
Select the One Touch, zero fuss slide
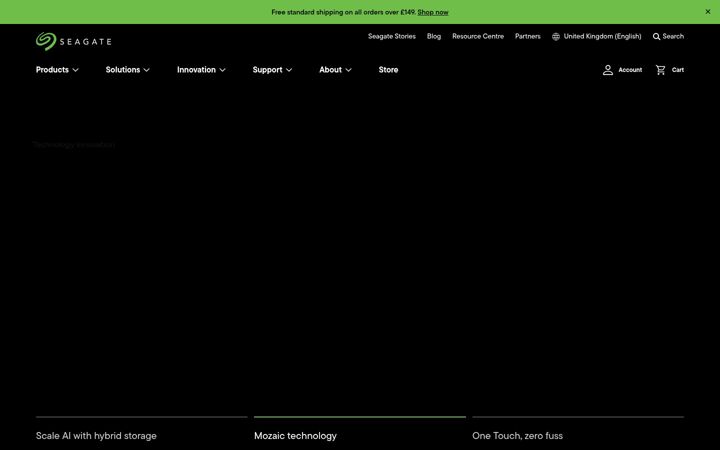coord(517,436)
